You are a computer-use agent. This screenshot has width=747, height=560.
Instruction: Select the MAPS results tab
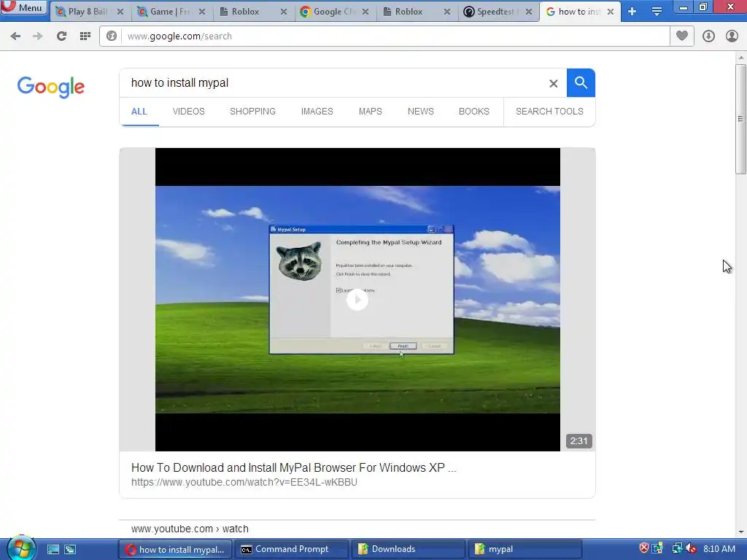click(x=370, y=112)
